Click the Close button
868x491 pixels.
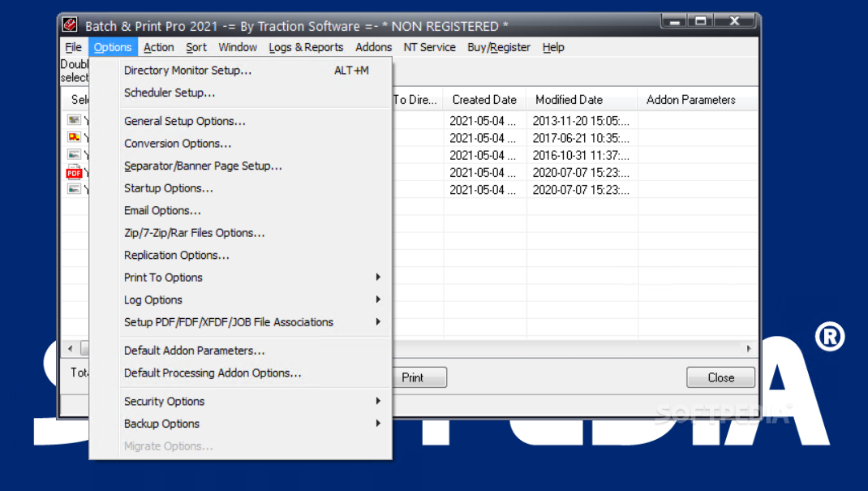[720, 377]
